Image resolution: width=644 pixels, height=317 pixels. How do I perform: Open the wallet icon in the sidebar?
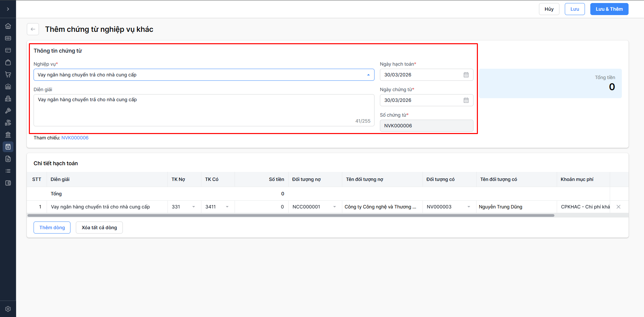click(x=8, y=183)
